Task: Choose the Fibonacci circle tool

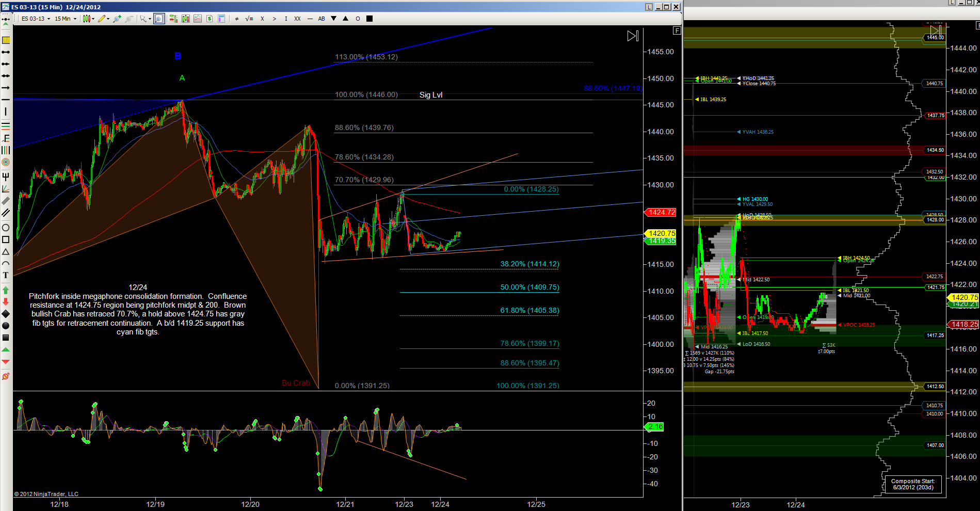Action: pos(6,162)
